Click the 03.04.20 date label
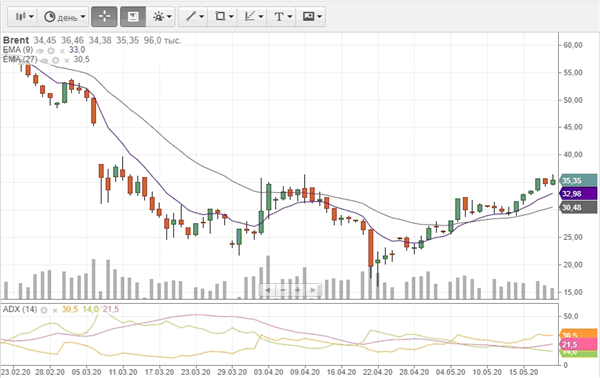 tap(268, 372)
